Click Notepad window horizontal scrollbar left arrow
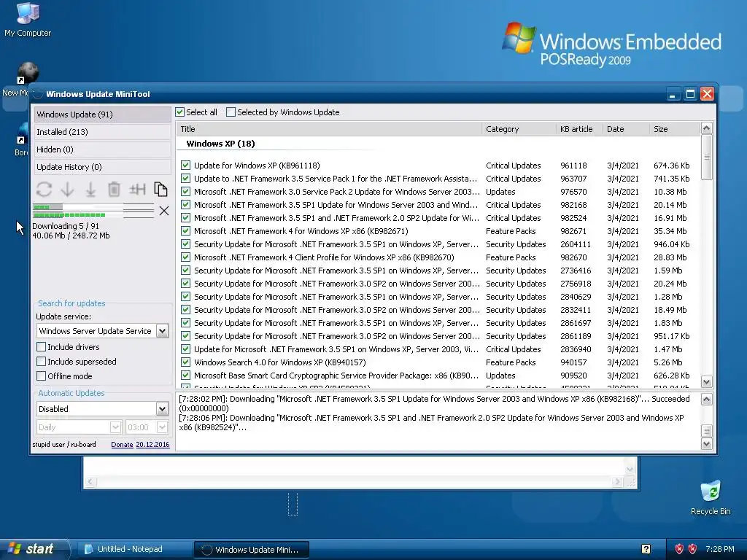Viewport: 747px width, 560px height. 90,482
